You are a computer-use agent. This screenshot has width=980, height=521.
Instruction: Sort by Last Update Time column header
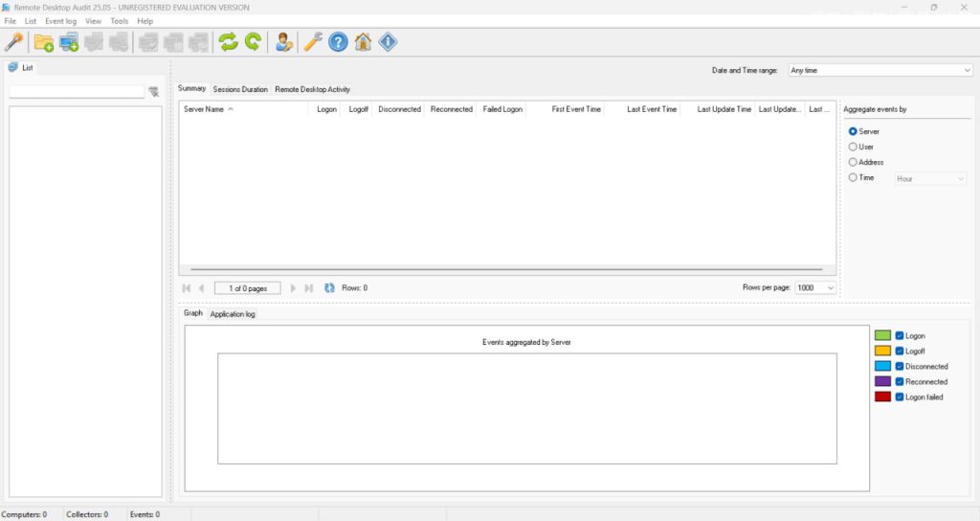tap(718, 109)
